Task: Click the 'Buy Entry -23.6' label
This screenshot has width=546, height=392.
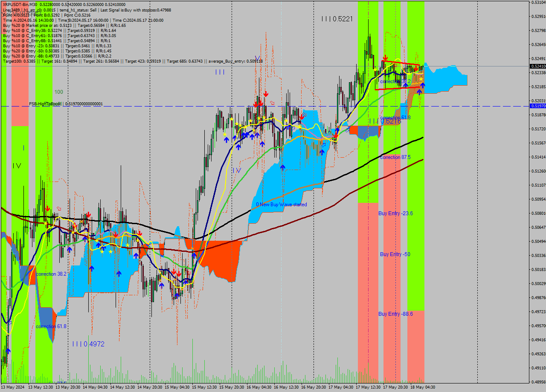Action: coord(395,213)
